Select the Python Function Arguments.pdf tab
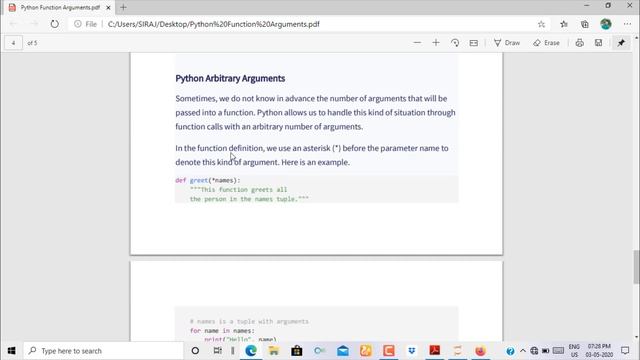The width and height of the screenshot is (640, 360). tap(60, 7)
